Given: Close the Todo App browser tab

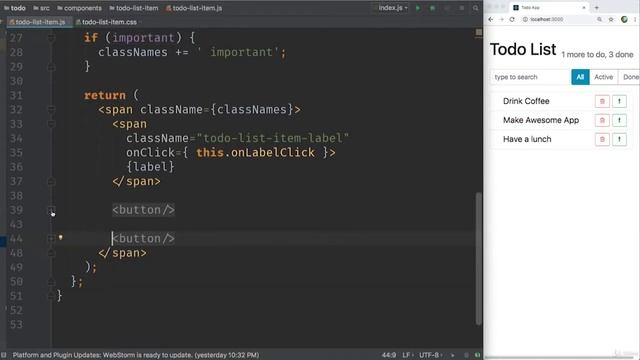Looking at the screenshot, I should (x=584, y=8).
